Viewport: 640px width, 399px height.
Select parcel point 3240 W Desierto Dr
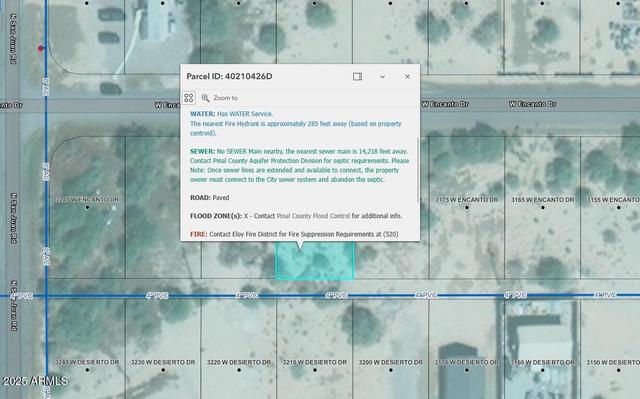click(x=87, y=370)
